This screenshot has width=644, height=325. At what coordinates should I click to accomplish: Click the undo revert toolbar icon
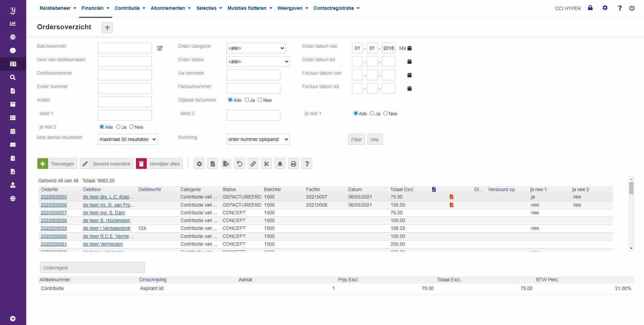coord(240,164)
